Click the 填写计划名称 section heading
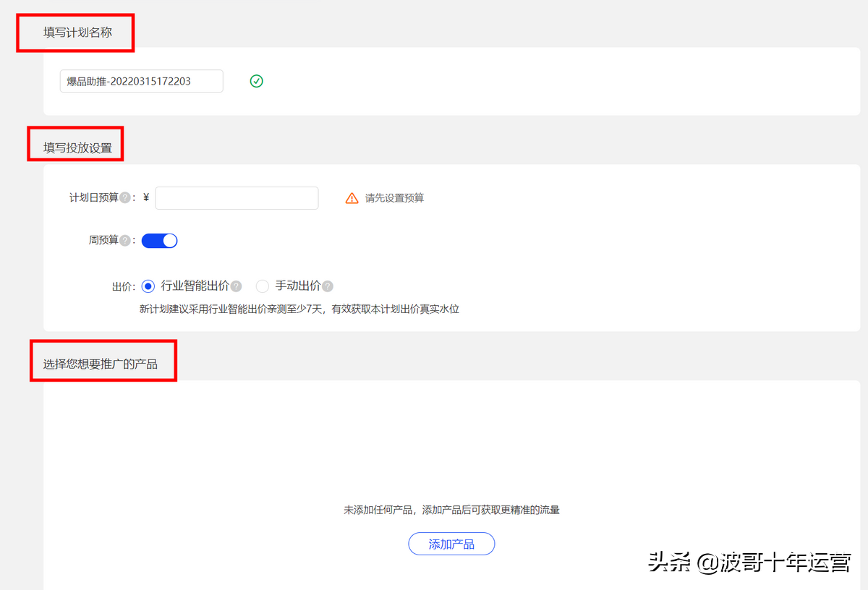The height and width of the screenshot is (590, 868). pyautogui.click(x=77, y=33)
